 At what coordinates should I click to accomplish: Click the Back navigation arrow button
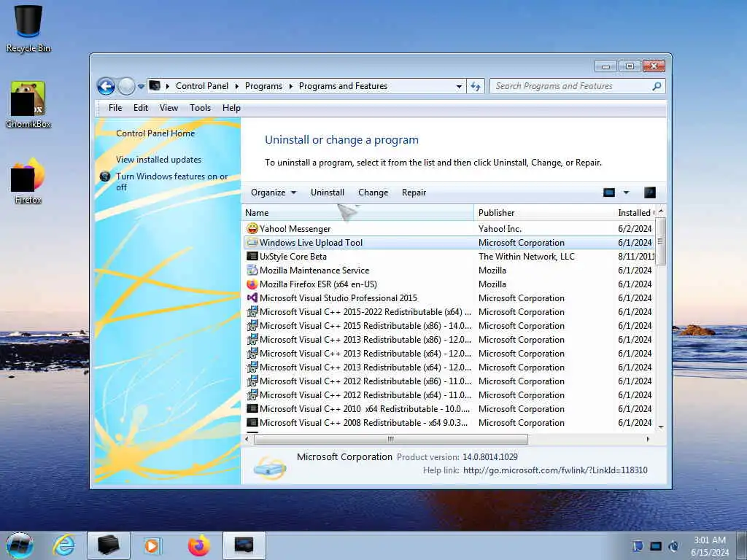pyautogui.click(x=106, y=87)
